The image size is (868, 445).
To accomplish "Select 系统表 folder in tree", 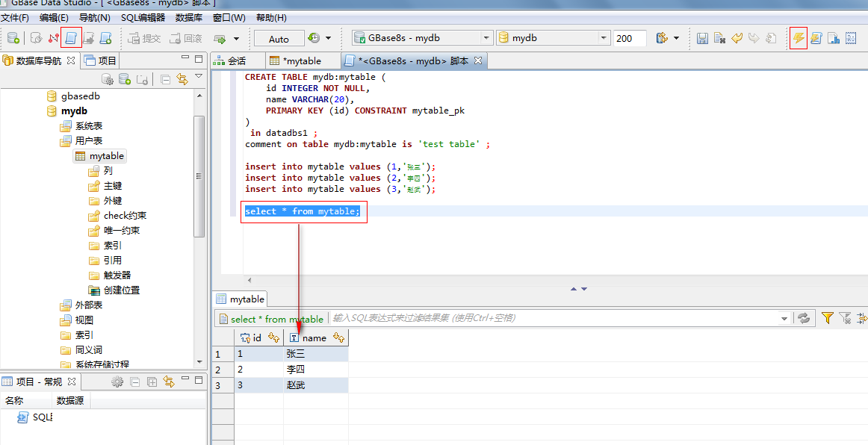I will [82, 125].
